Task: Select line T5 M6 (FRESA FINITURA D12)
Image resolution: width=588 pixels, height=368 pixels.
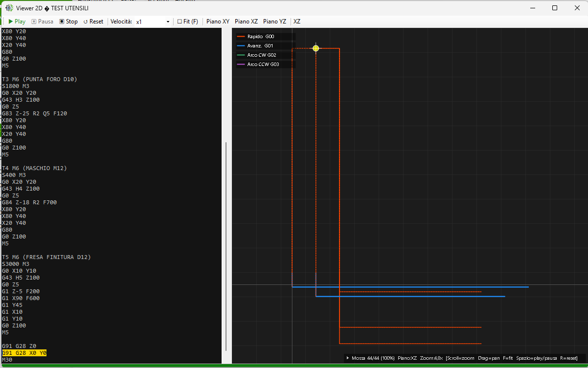Action: coord(46,257)
